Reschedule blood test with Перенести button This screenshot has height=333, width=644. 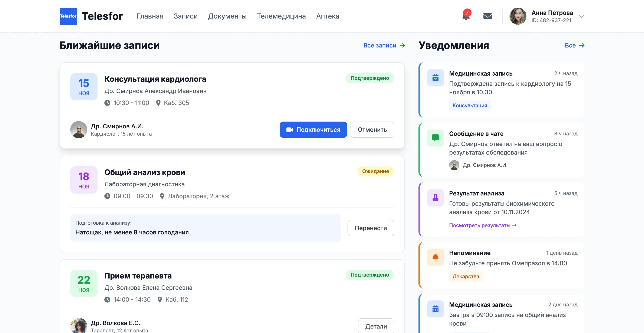[371, 228]
